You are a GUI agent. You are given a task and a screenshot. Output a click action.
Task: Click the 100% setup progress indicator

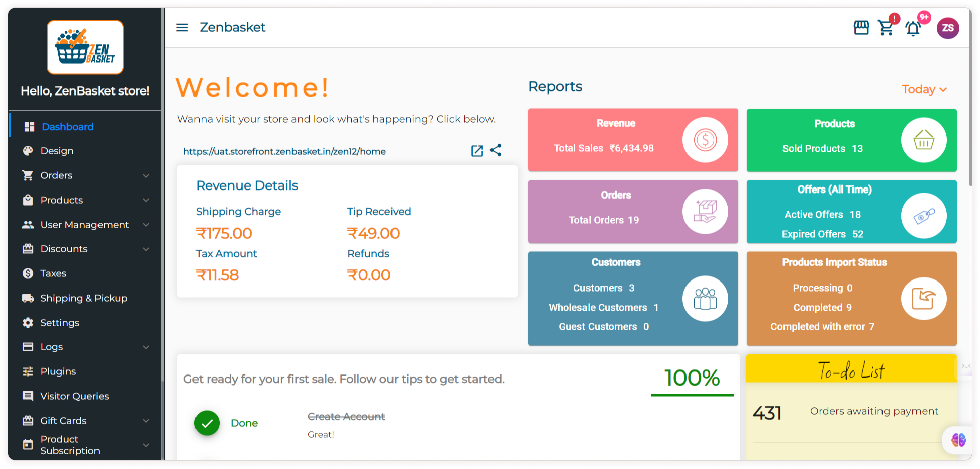pos(692,378)
